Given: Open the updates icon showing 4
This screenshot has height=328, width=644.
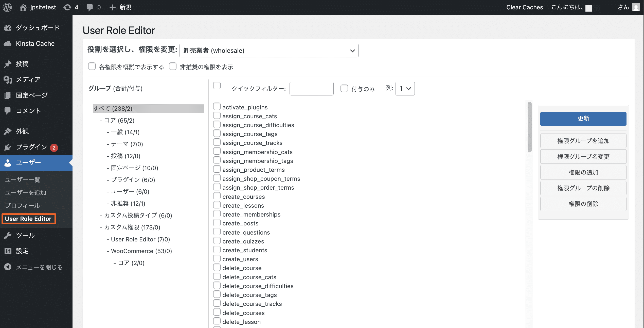Looking at the screenshot, I should coord(67,7).
